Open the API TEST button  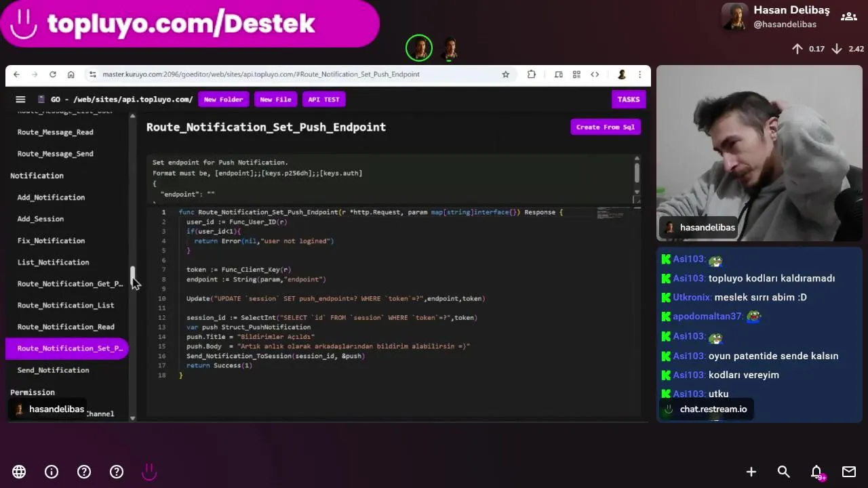(323, 100)
